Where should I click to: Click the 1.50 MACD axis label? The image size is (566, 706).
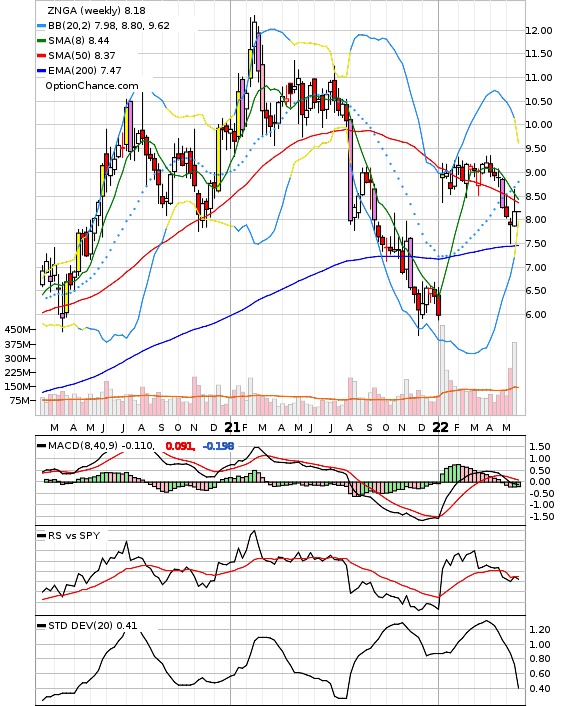(540, 447)
